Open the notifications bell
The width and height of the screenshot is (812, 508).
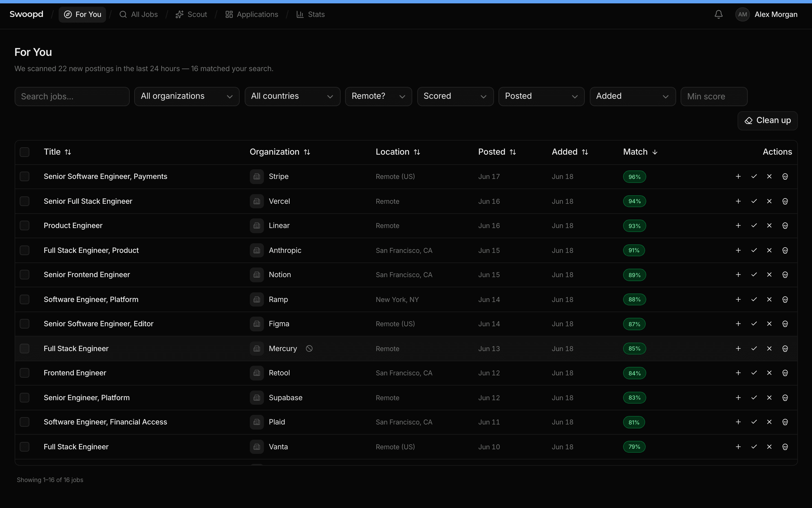click(718, 14)
